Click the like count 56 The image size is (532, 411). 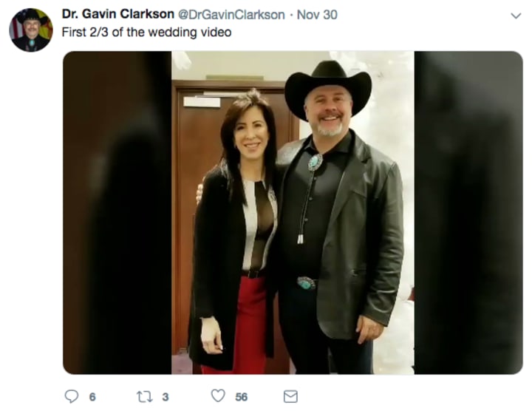pos(241,397)
